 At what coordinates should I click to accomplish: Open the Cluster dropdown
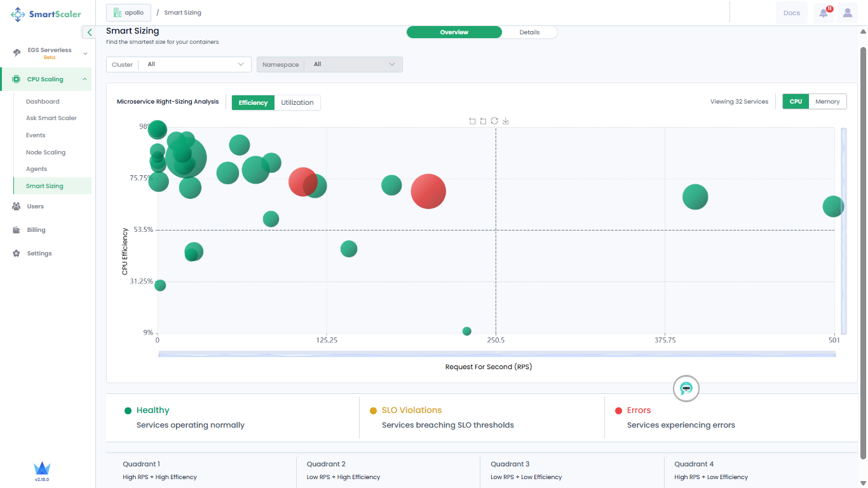point(179,64)
